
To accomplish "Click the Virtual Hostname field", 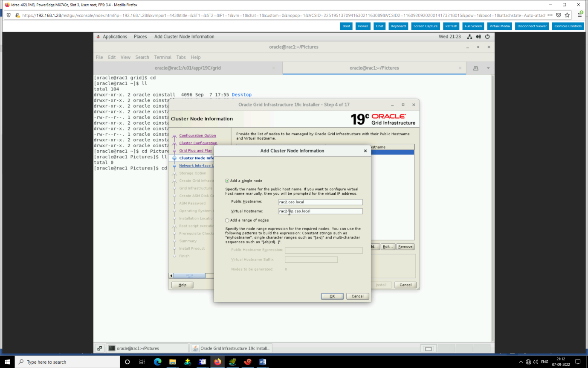I will (x=320, y=211).
